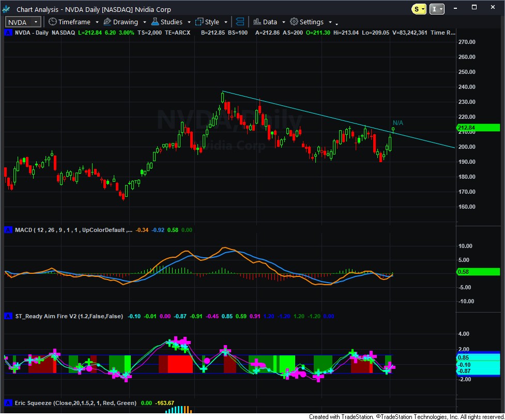Image resolution: width=505 pixels, height=420 pixels.
Task: Click the Data bar chart icon
Action: pos(257,22)
